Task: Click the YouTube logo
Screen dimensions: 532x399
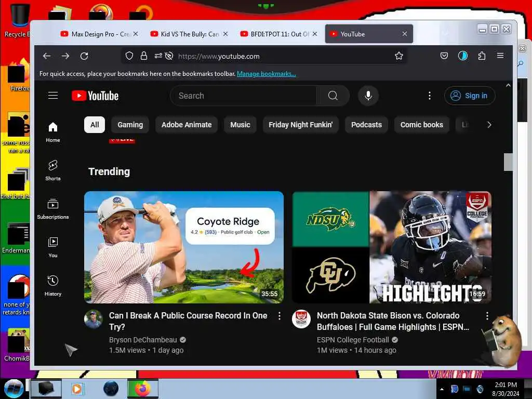Action: (x=96, y=96)
